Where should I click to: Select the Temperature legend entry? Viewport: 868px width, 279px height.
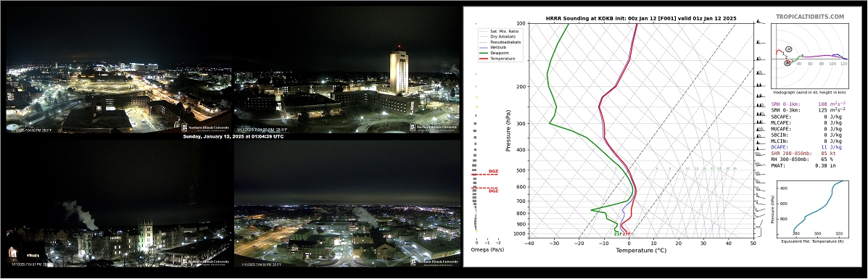(497, 59)
